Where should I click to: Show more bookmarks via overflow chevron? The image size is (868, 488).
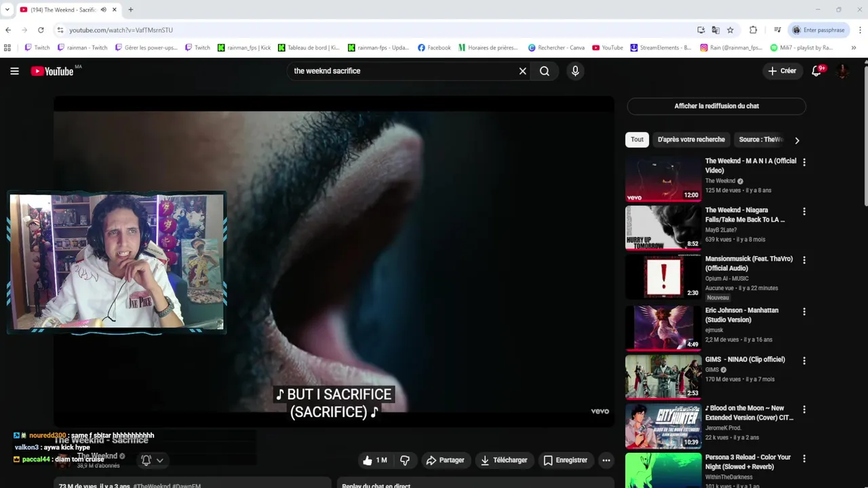[854, 47]
